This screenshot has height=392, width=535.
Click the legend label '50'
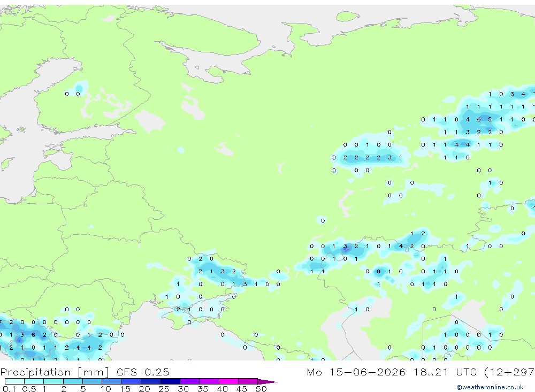(x=261, y=389)
